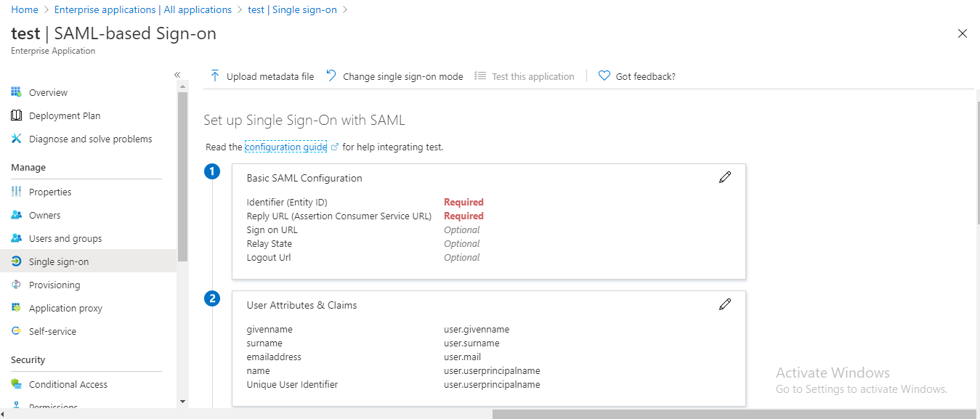Click Test this application label
The width and height of the screenshot is (980, 419).
(533, 76)
